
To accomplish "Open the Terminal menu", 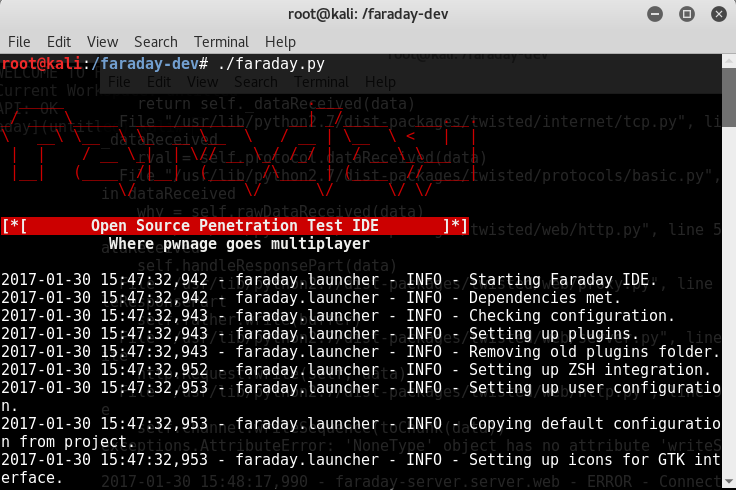I will tap(221, 42).
